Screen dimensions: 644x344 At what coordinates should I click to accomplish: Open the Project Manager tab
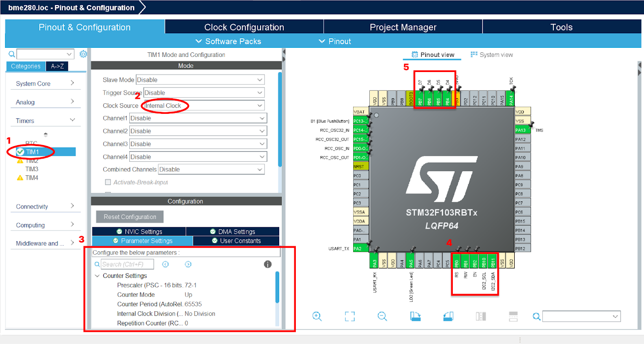pyautogui.click(x=403, y=27)
